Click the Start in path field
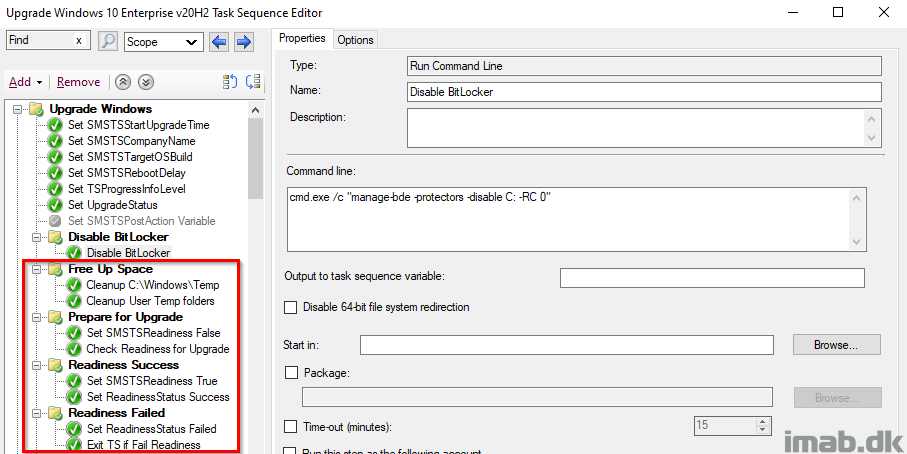 (x=566, y=345)
